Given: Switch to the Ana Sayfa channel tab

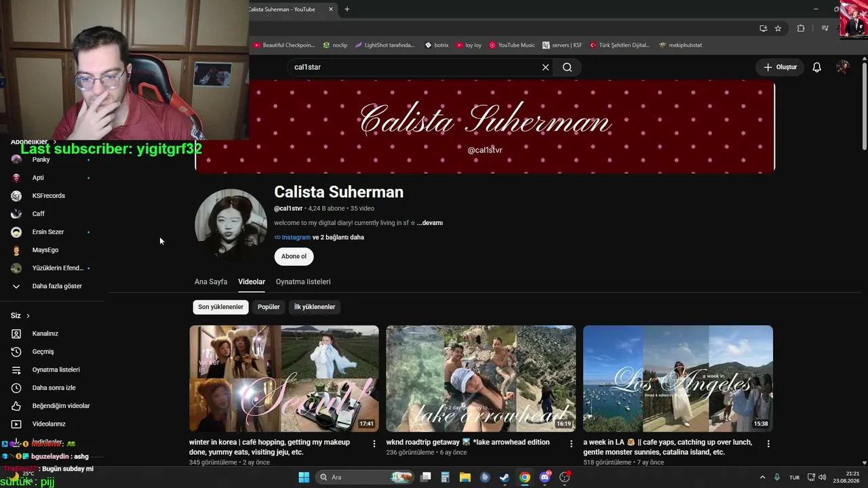Looking at the screenshot, I should (211, 282).
